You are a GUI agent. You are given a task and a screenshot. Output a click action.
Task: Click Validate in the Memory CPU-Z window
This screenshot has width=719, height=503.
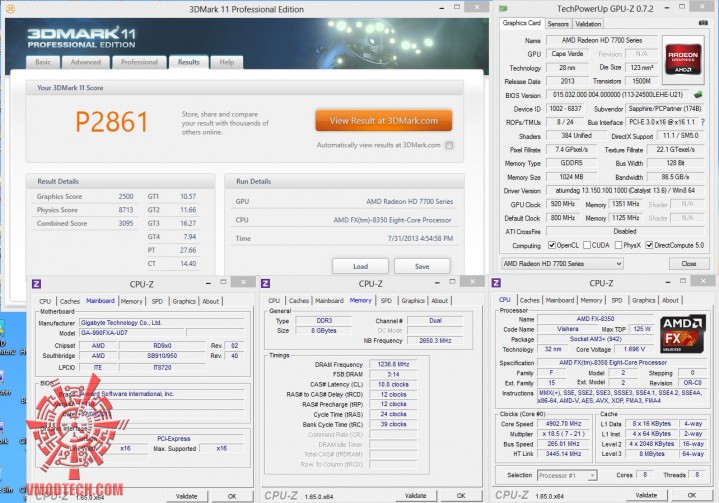pos(415,496)
